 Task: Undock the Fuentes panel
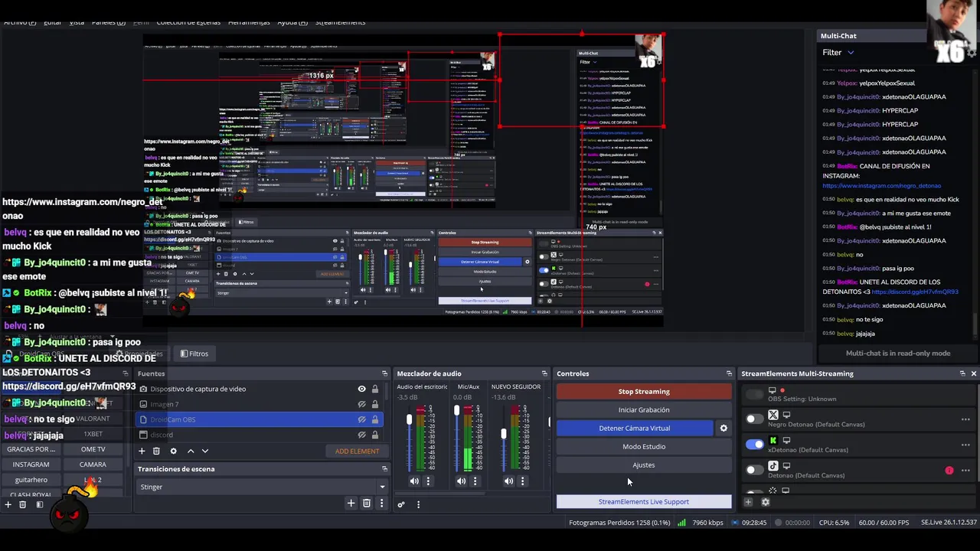(384, 373)
